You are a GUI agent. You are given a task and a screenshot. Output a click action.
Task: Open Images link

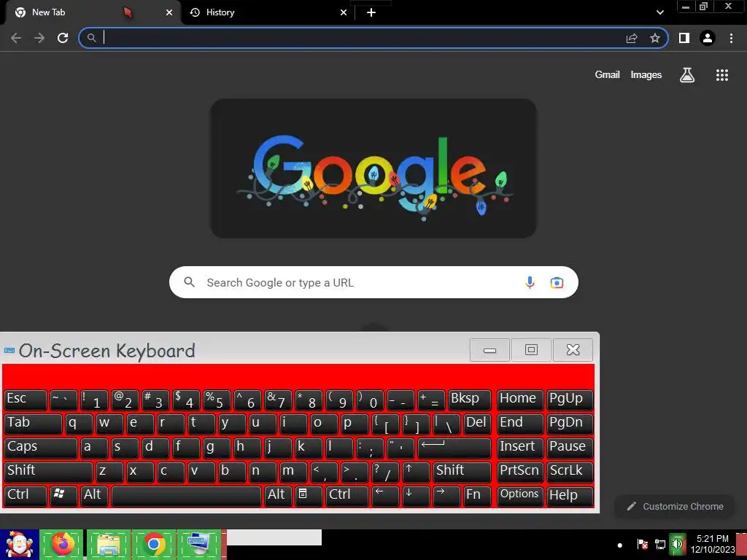646,75
